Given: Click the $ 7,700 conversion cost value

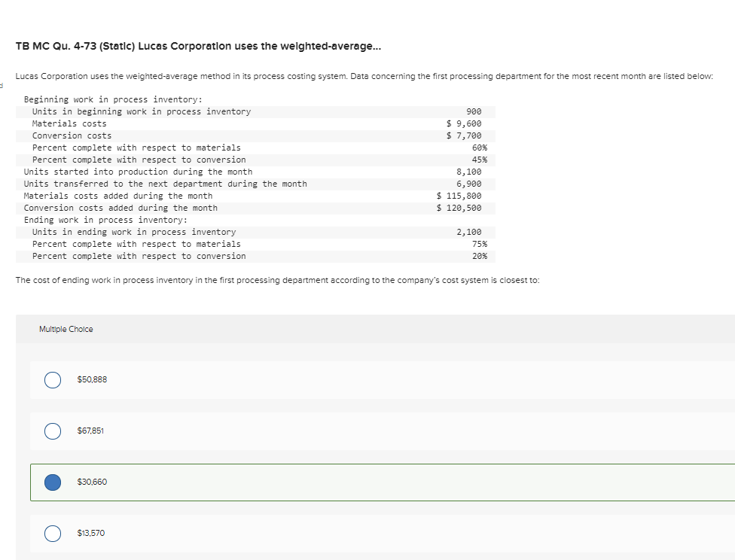Looking at the screenshot, I should click(x=464, y=136).
